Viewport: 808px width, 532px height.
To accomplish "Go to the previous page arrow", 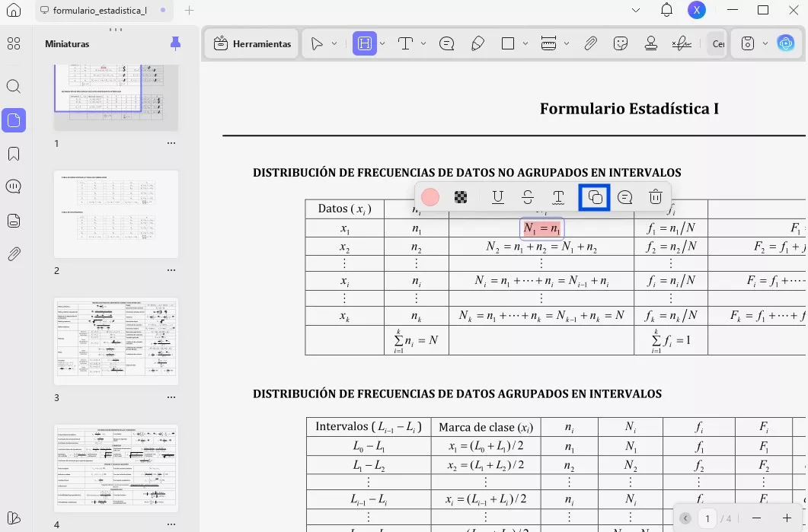I will 685,518.
